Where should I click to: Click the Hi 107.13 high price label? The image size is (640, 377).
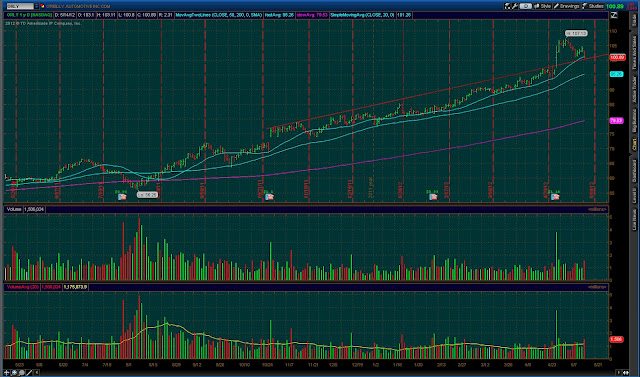tap(576, 33)
